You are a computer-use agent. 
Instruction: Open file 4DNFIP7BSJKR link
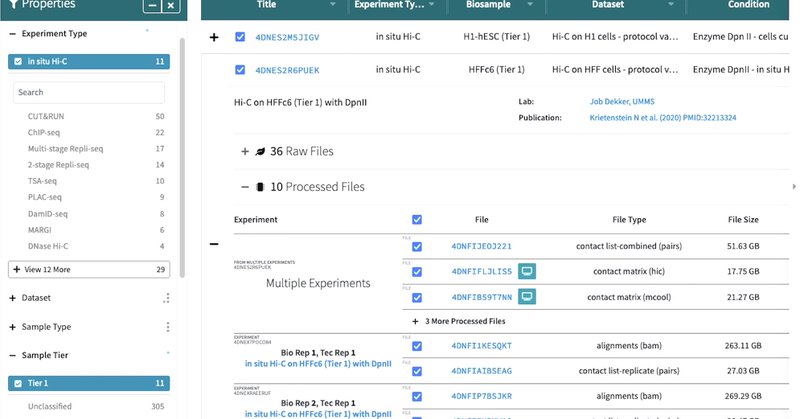[x=481, y=396]
